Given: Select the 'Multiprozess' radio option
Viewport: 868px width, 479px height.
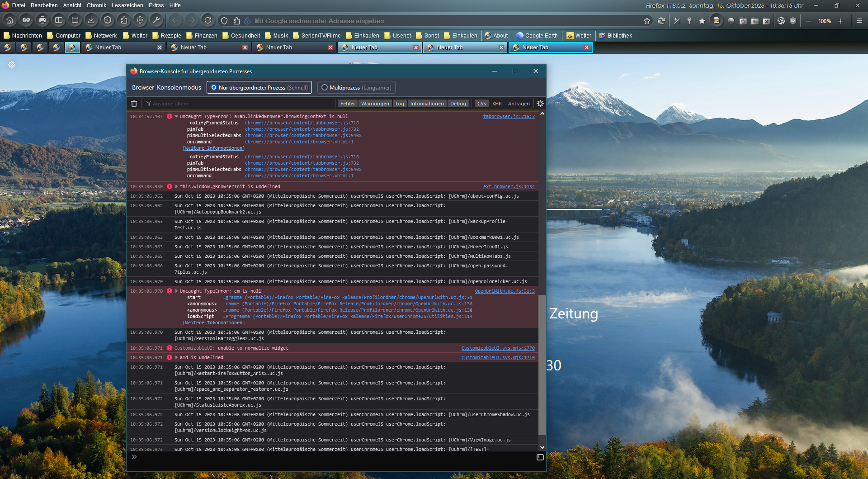Looking at the screenshot, I should point(325,88).
